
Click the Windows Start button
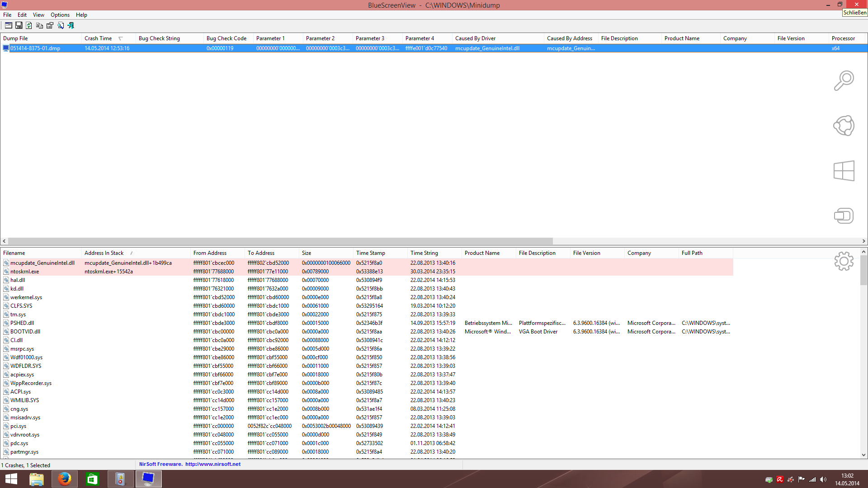point(11,479)
